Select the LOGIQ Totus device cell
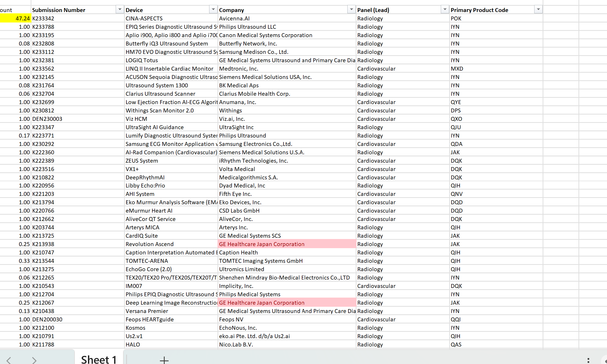 (171, 60)
